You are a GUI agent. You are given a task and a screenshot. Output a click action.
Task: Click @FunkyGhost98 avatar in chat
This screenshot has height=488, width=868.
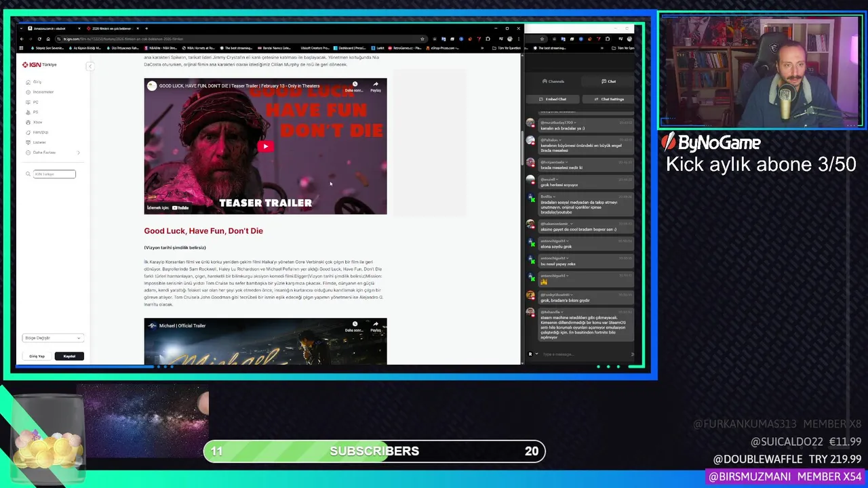[530, 296]
